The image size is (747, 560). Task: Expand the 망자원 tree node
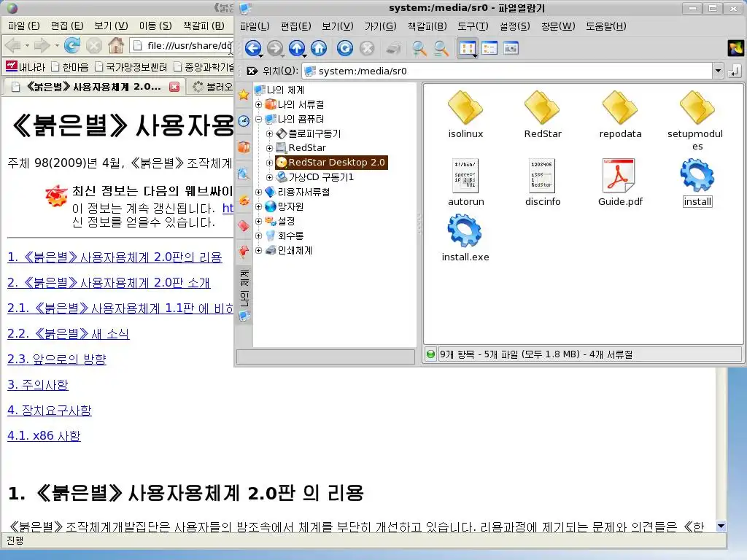coord(259,206)
